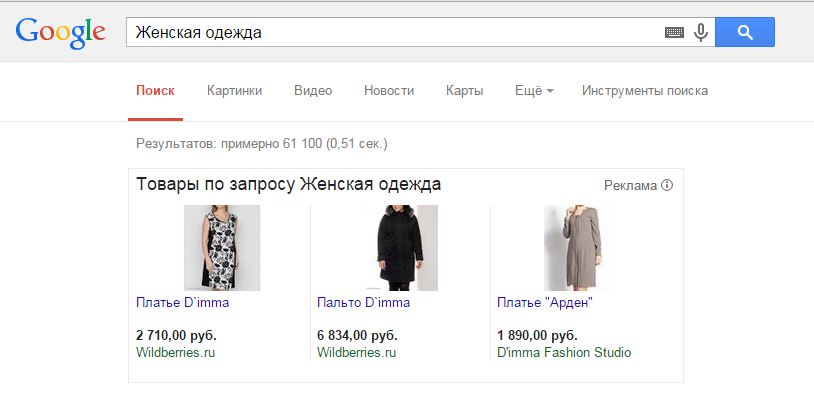Visit D'imma Fashion Studio store link

[x=564, y=353]
